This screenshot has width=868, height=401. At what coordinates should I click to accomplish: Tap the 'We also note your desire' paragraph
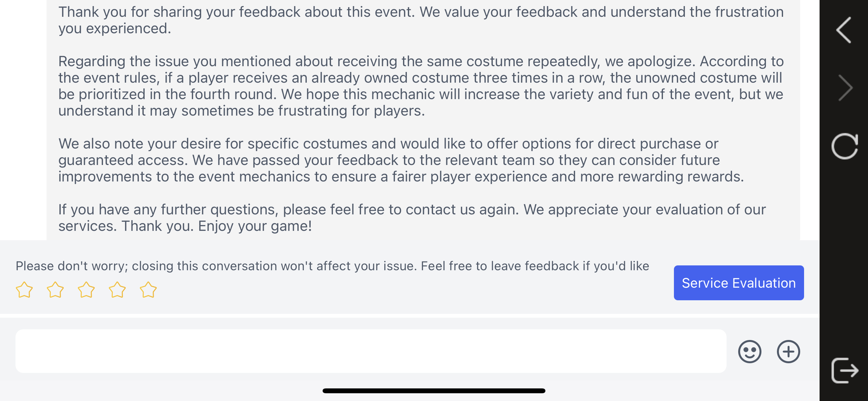click(x=401, y=160)
